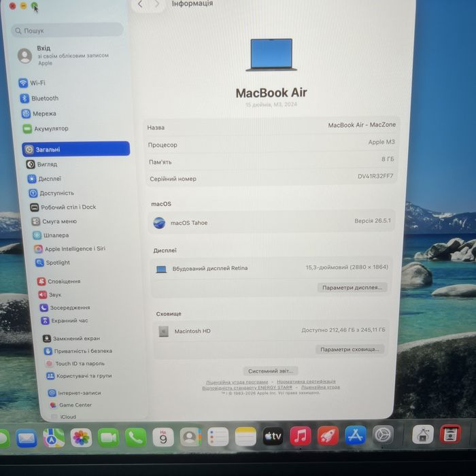Open Звук sound settings
The image size is (476, 476).
[x=50, y=294]
